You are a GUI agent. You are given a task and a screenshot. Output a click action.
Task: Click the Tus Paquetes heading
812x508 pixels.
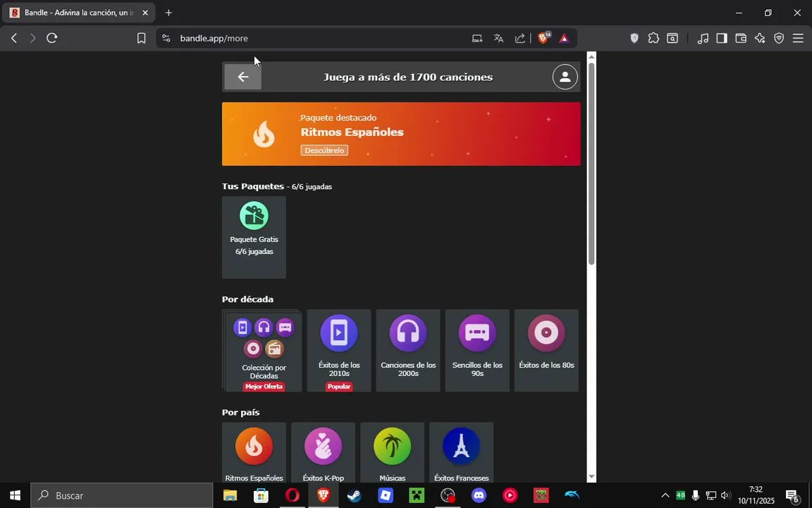253,186
